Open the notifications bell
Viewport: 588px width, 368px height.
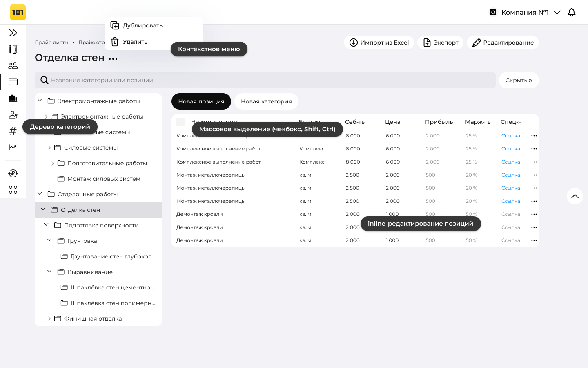[572, 12]
